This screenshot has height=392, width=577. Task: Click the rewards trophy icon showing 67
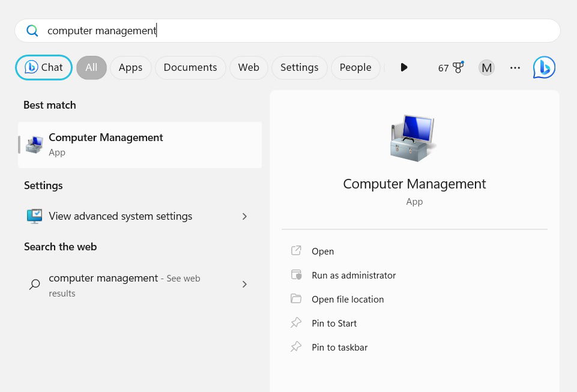(458, 68)
